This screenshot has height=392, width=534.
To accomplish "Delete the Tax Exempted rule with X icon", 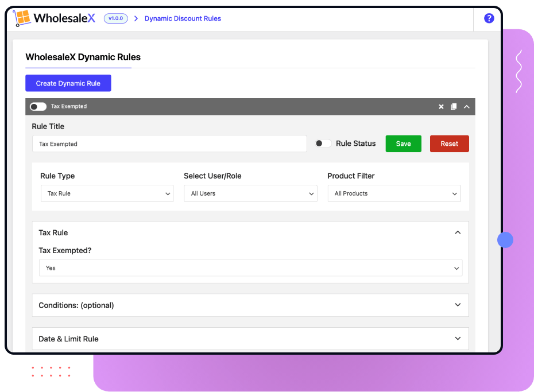I will click(441, 107).
